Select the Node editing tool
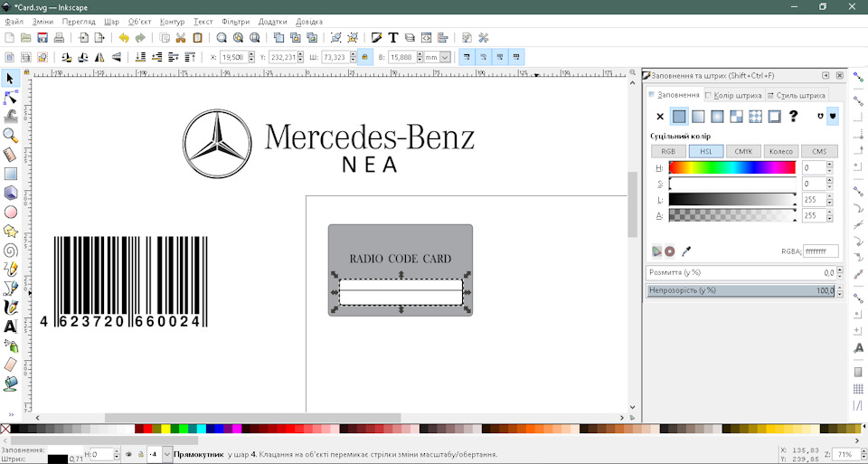Image resolution: width=868 pixels, height=464 pixels. [10, 98]
